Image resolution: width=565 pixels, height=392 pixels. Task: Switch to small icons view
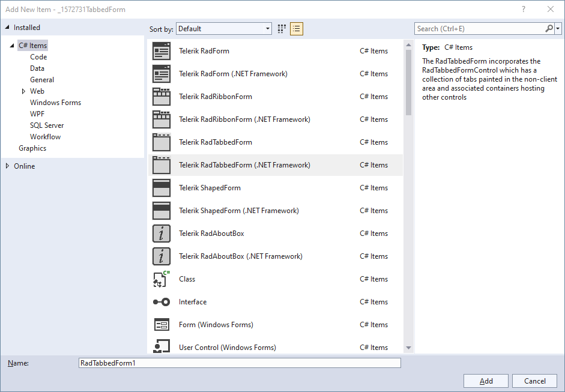tap(282, 29)
